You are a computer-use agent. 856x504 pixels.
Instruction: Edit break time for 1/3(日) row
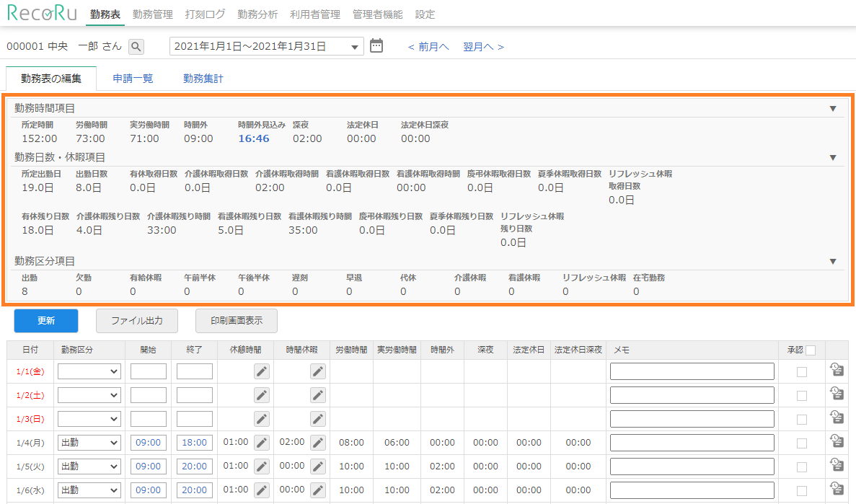pos(262,420)
